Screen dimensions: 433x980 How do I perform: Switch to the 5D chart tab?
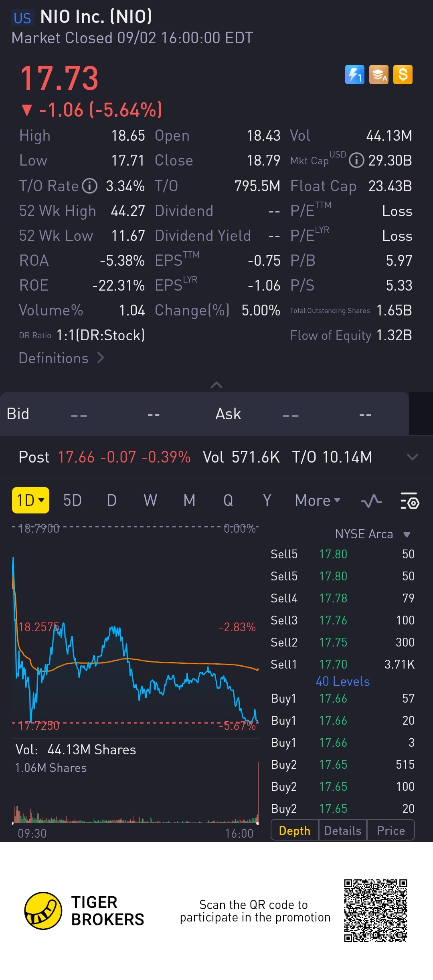tap(73, 500)
